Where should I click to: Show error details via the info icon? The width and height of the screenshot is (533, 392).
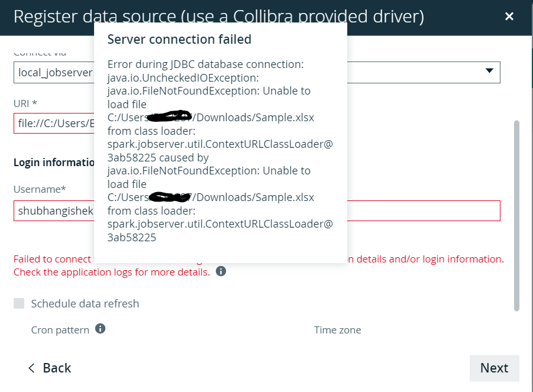pyautogui.click(x=221, y=271)
